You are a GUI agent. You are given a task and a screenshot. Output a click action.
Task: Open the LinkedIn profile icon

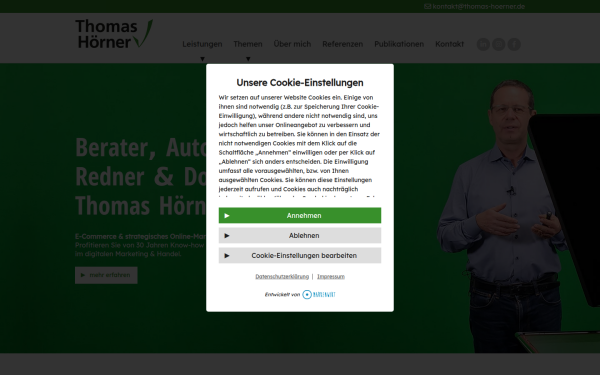click(483, 44)
